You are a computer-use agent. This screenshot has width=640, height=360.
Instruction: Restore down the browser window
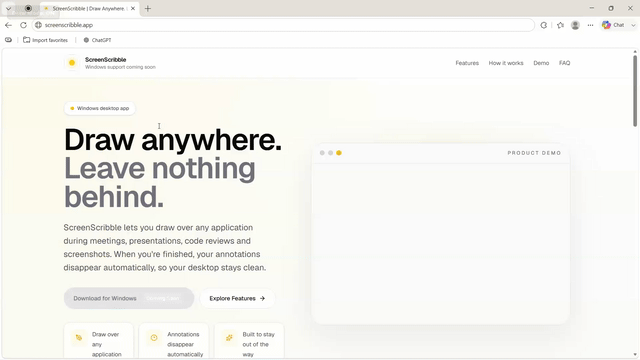(x=611, y=8)
